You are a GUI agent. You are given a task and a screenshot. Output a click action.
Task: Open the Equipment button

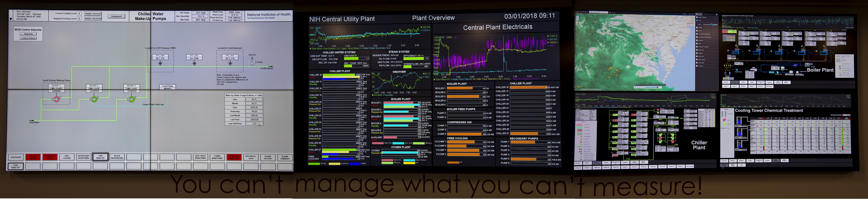[117, 16]
